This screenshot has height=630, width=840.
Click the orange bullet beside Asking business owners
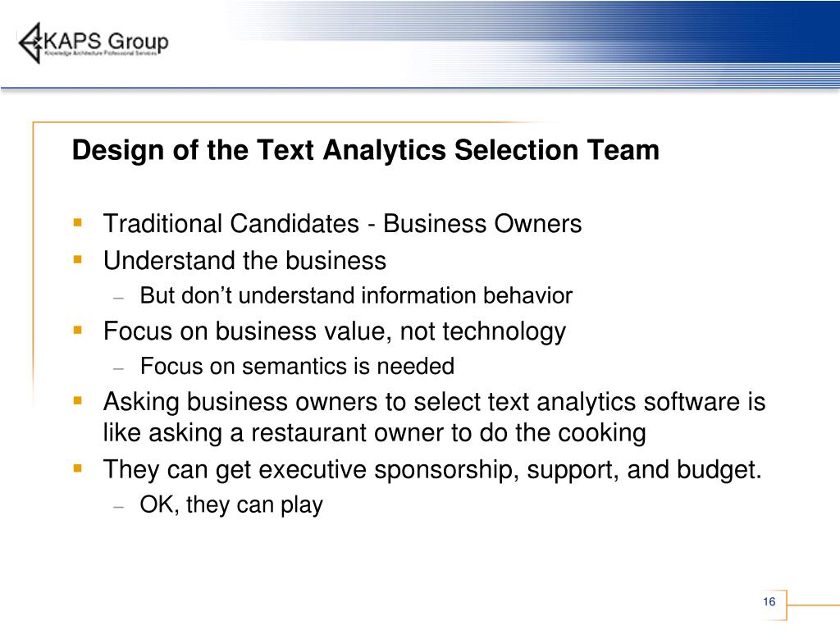pyautogui.click(x=78, y=400)
